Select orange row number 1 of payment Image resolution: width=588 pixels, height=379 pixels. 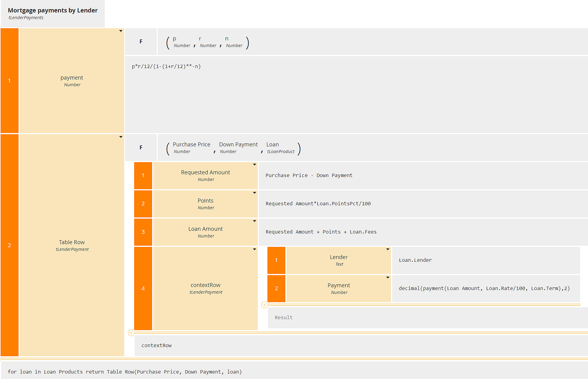tap(9, 81)
